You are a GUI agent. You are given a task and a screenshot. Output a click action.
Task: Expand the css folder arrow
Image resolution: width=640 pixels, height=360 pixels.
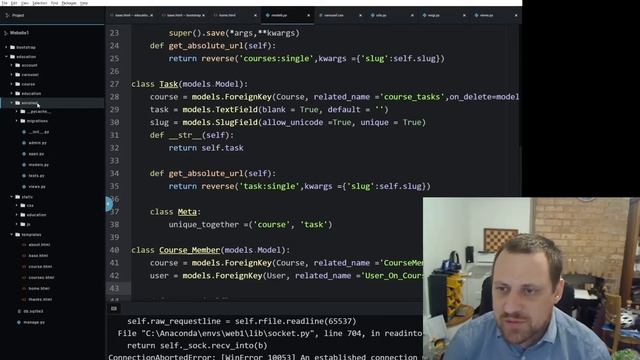pos(17,205)
